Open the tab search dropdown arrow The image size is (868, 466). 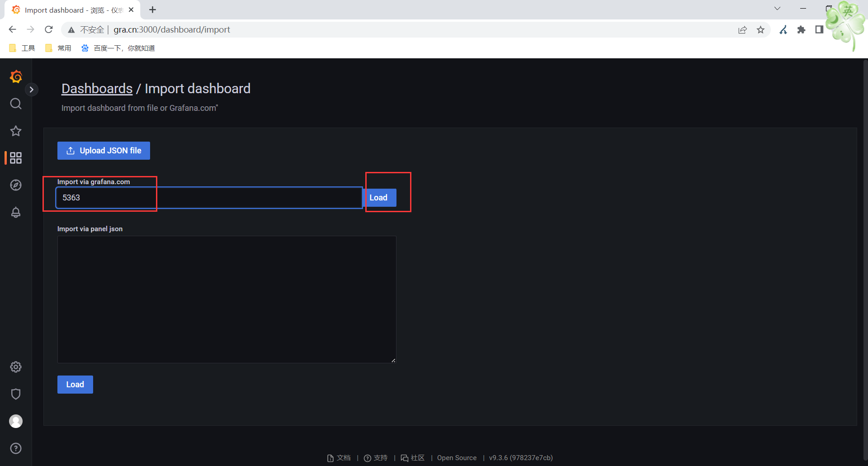click(777, 9)
